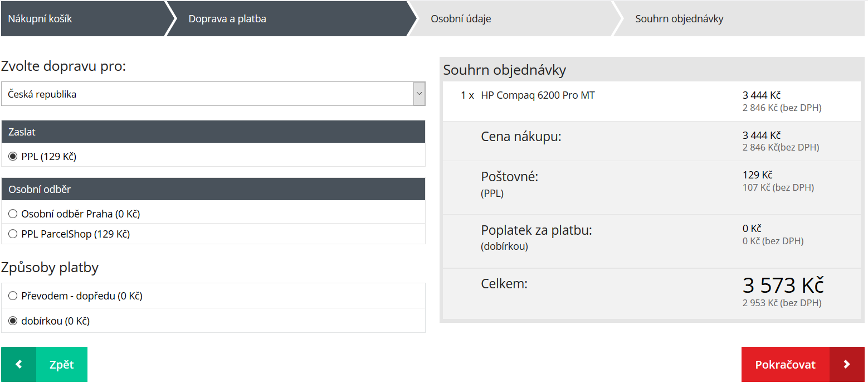Switch to Souhrn objednávky step in progress bar
868x387 pixels.
click(x=679, y=19)
